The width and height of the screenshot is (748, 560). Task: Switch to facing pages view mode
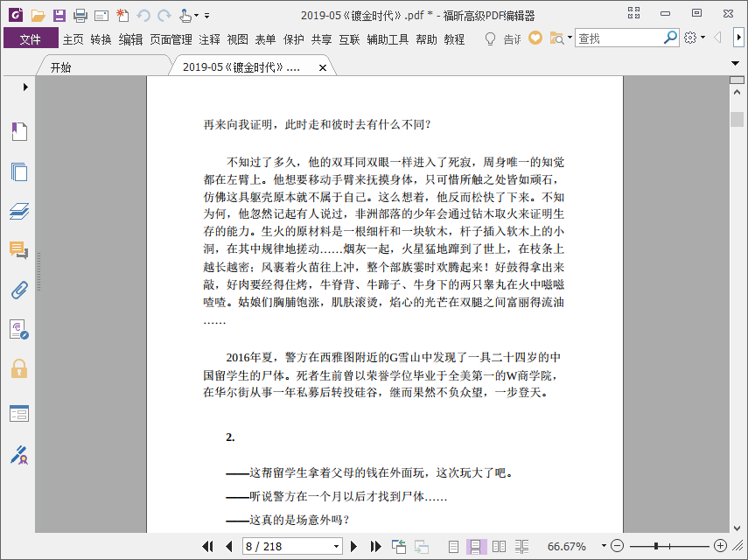point(499,547)
